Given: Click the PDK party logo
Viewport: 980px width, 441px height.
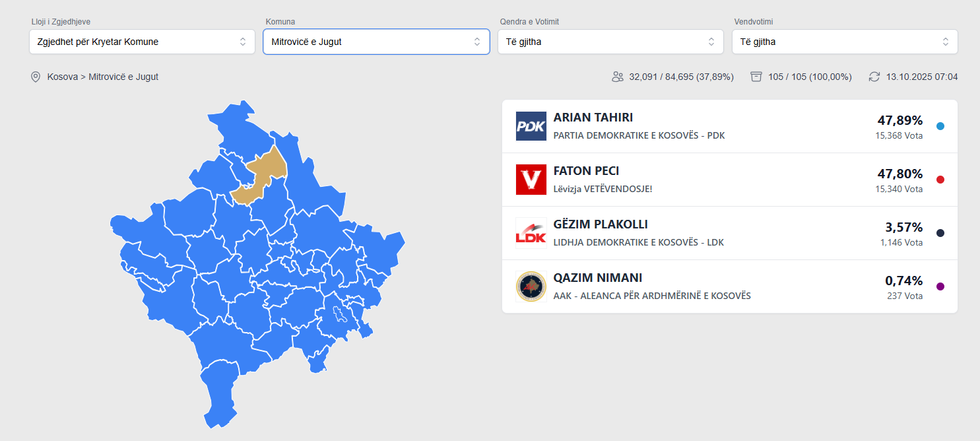Looking at the screenshot, I should [x=530, y=126].
